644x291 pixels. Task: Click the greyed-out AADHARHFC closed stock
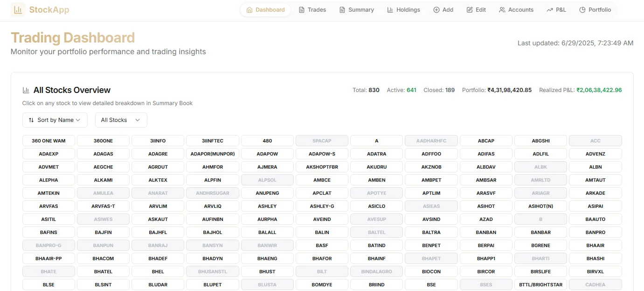pos(431,141)
